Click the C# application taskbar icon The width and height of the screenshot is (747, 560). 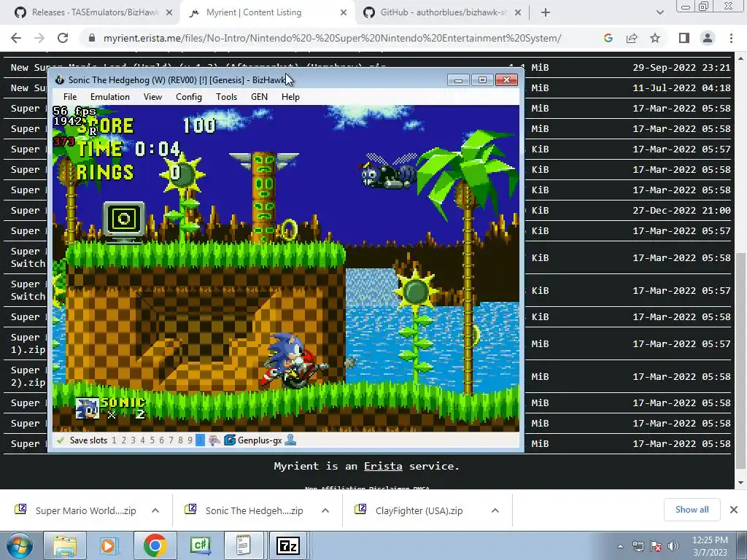(x=200, y=545)
